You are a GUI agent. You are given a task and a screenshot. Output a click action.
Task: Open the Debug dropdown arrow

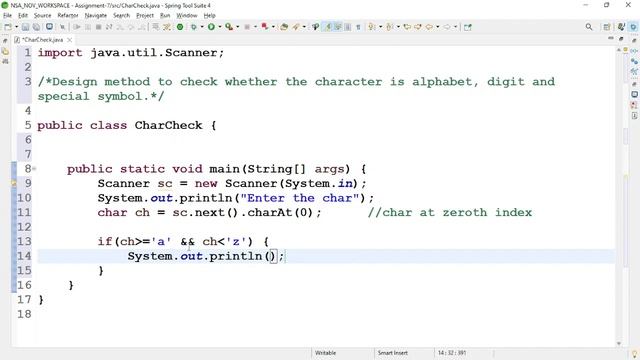tap(202, 27)
